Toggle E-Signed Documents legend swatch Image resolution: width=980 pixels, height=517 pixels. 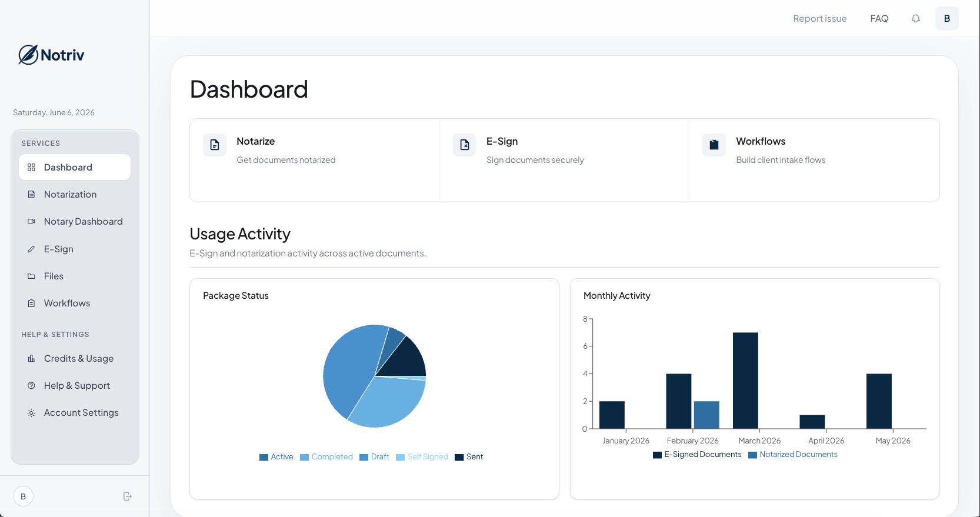pyautogui.click(x=657, y=455)
